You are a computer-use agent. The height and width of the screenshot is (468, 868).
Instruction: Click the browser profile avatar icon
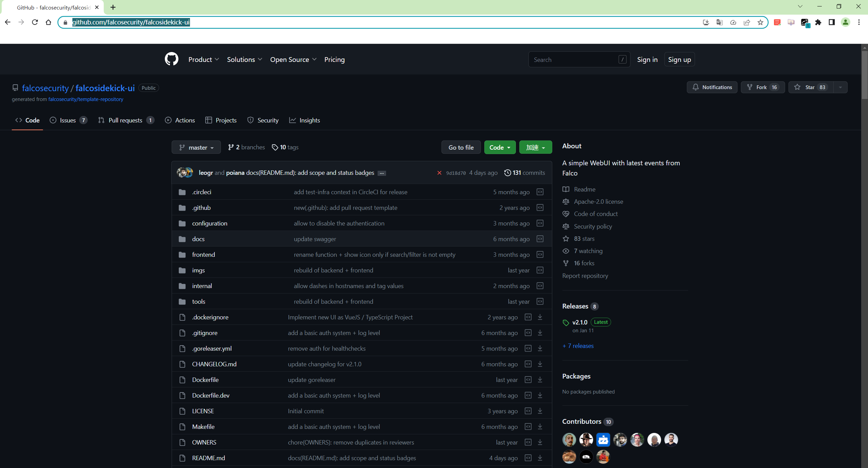(845, 22)
